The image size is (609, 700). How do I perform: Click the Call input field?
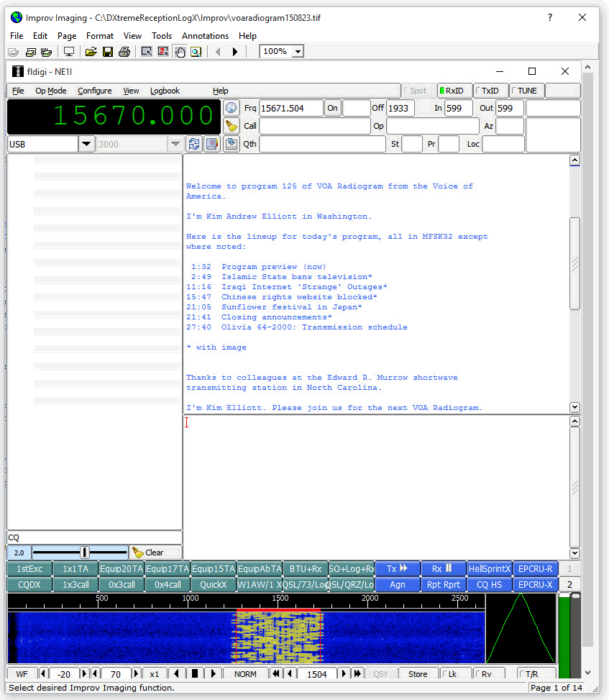pyautogui.click(x=314, y=126)
